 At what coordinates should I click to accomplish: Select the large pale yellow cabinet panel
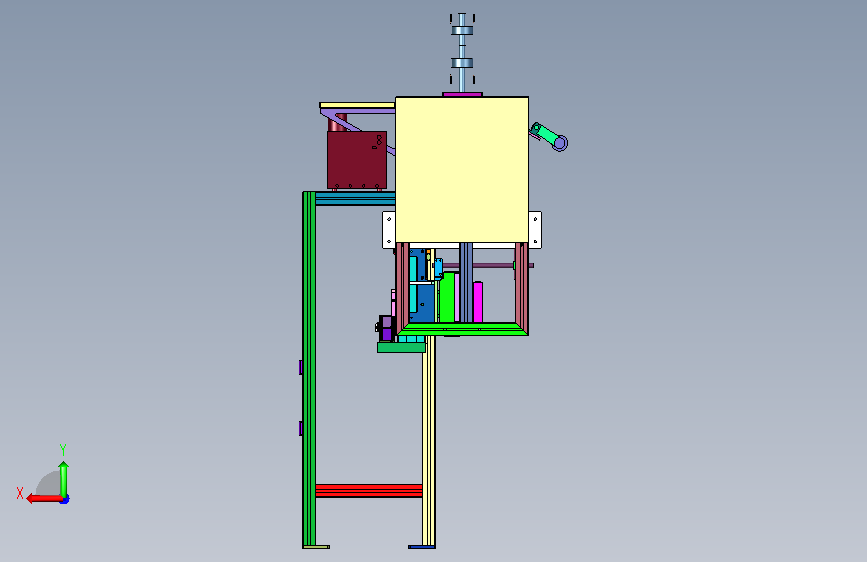click(x=462, y=170)
